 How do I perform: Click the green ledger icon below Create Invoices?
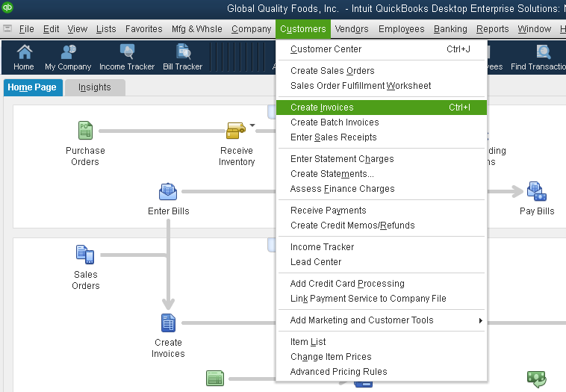click(215, 379)
